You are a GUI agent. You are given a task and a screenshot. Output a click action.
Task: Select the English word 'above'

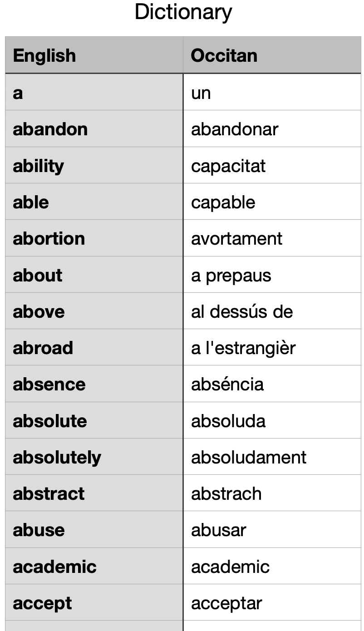[x=39, y=311]
